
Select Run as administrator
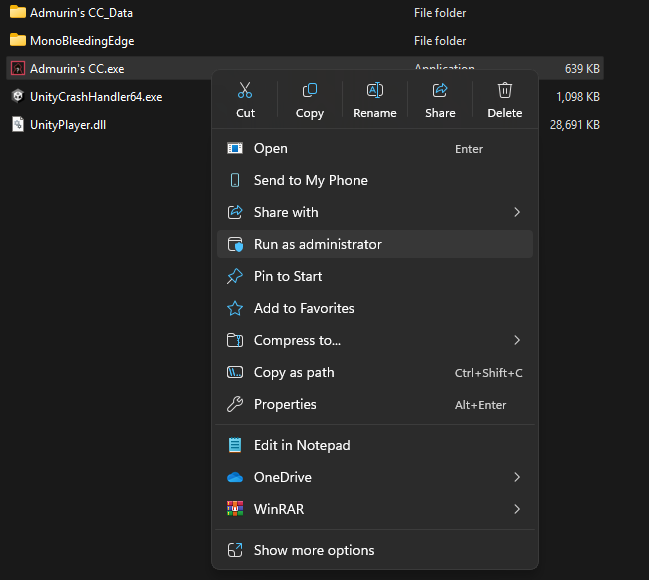point(317,244)
